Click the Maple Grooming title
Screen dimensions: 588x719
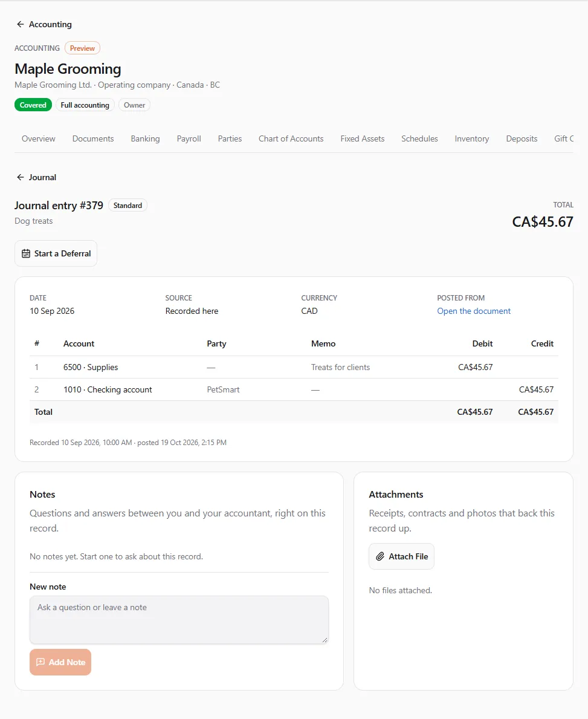(x=68, y=69)
